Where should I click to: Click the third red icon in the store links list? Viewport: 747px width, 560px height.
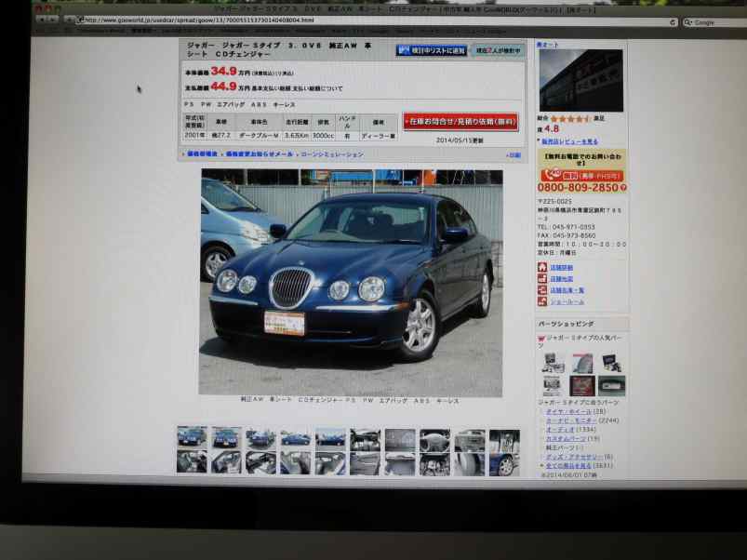pos(542,290)
